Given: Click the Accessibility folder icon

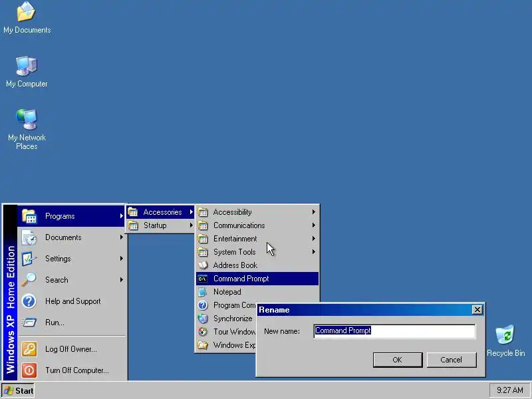Looking at the screenshot, I should click(x=203, y=212).
